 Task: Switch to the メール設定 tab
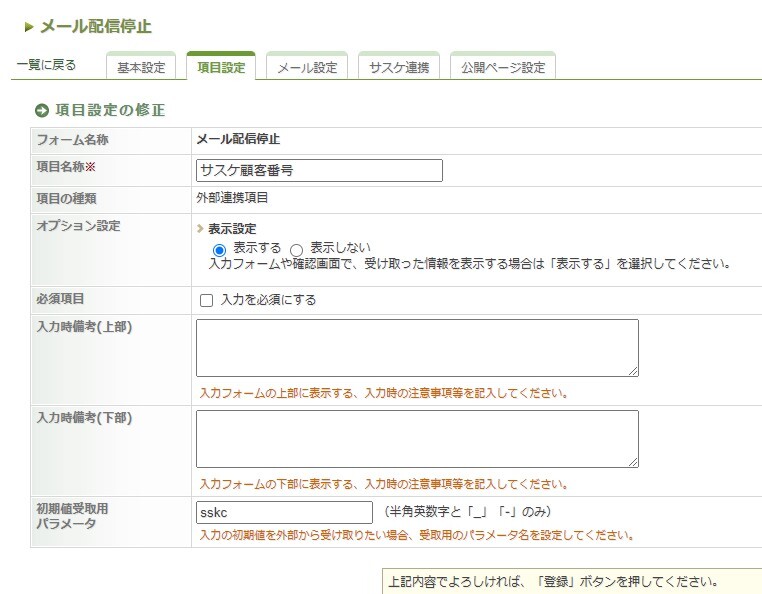click(x=307, y=68)
